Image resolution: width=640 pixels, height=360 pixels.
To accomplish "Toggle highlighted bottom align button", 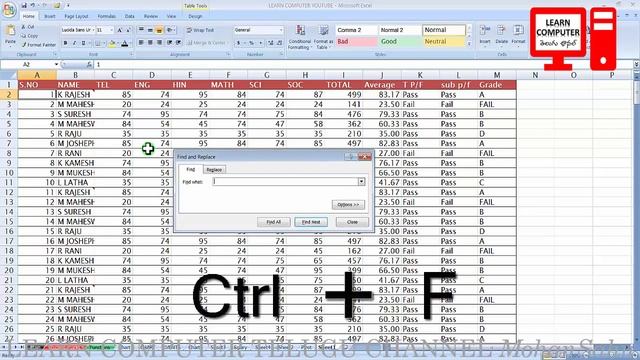I will [x=159, y=30].
